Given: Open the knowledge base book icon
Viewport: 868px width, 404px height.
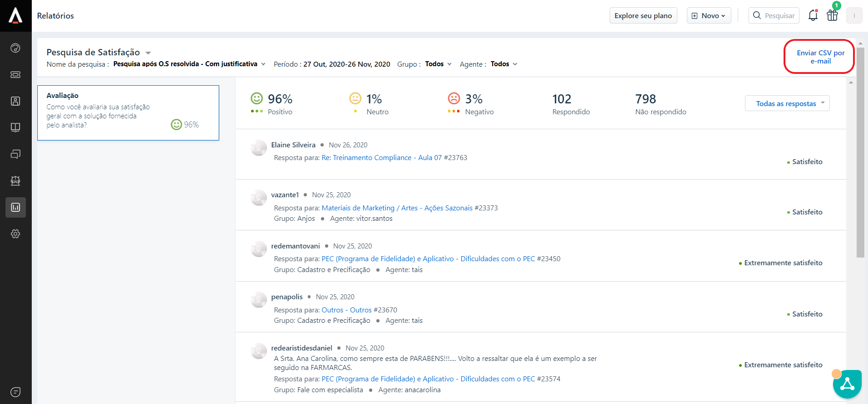Looking at the screenshot, I should pos(15,127).
